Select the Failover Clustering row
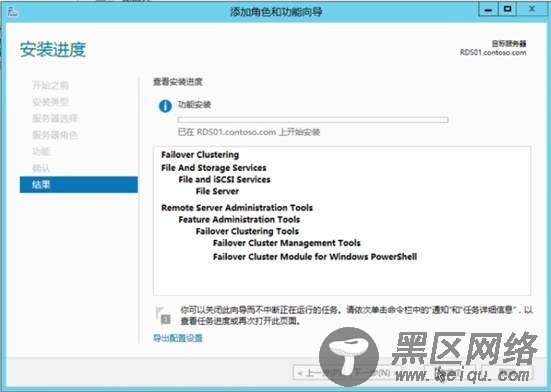The width and height of the screenshot is (551, 392). [200, 155]
